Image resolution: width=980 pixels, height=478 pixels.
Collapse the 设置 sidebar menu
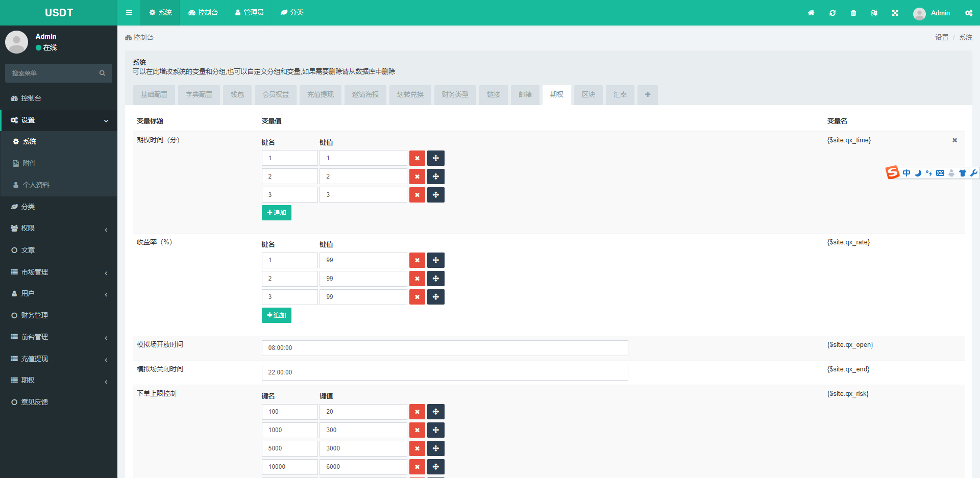(x=59, y=120)
